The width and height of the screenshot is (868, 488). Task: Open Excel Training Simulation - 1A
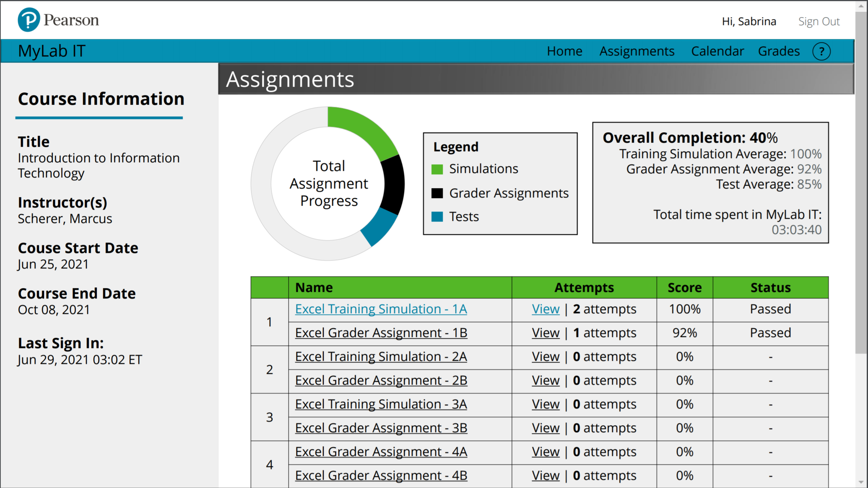381,309
